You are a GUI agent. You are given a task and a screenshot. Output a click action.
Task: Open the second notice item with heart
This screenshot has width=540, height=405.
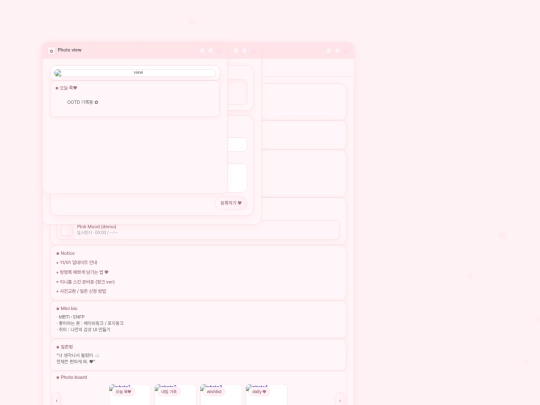(82, 272)
